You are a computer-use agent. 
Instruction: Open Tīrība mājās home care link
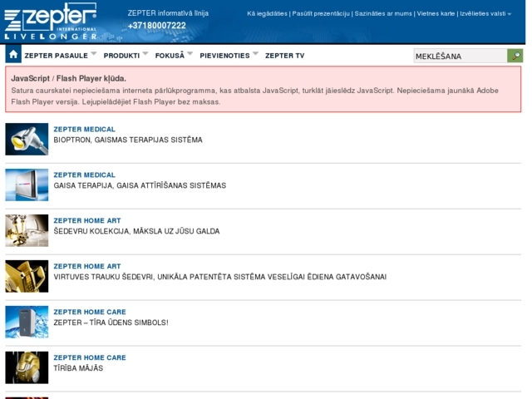point(78,368)
